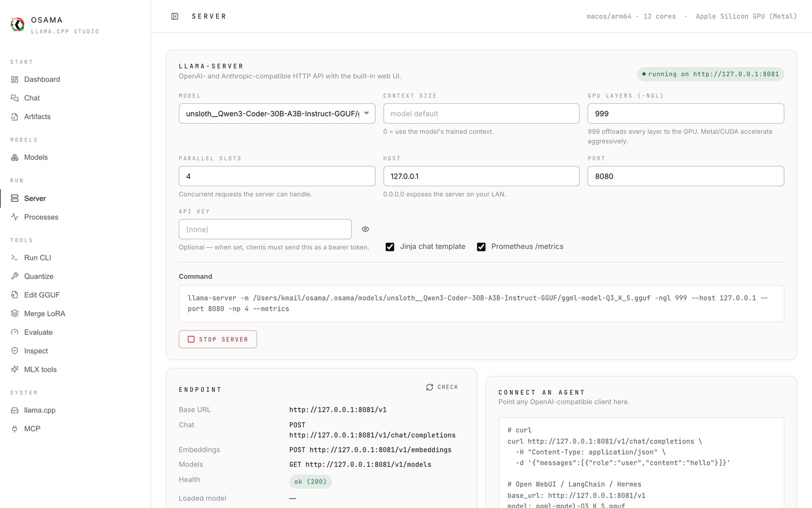Toggle the Prometheus /metrics checkbox

[481, 247]
